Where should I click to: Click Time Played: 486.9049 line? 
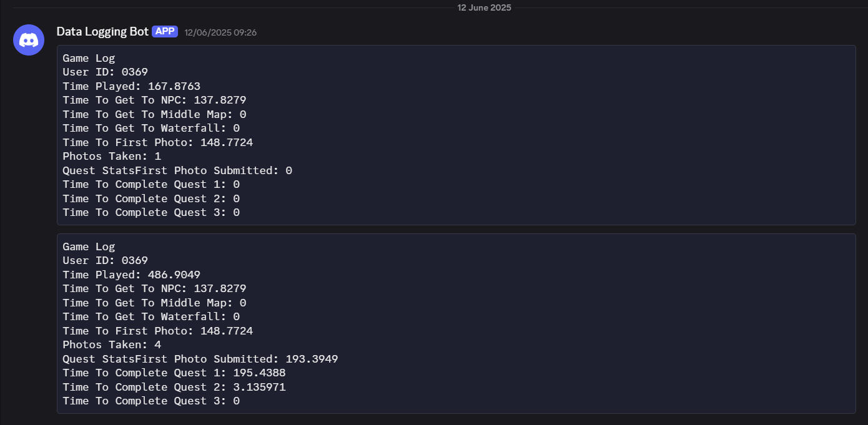coord(131,275)
